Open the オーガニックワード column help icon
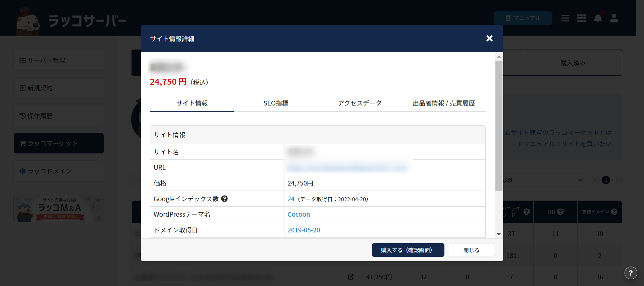The width and height of the screenshot is (644, 286). click(526, 212)
